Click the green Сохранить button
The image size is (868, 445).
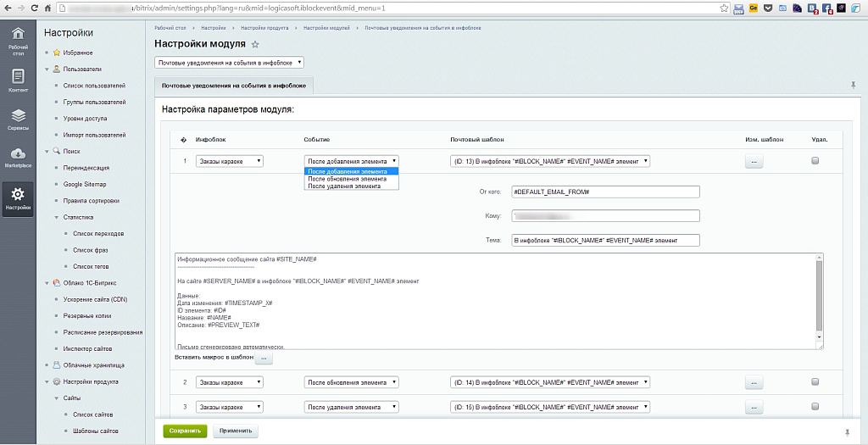184,431
